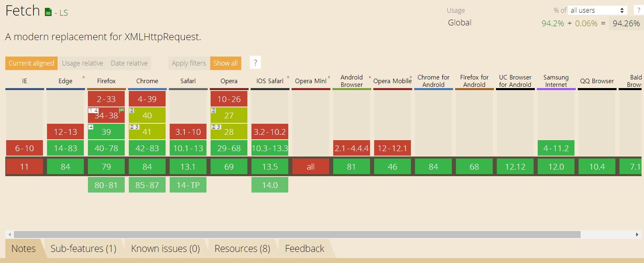Click the horizontal scrollbar thumb
644x263 pixels.
pyautogui.click(x=297, y=235)
